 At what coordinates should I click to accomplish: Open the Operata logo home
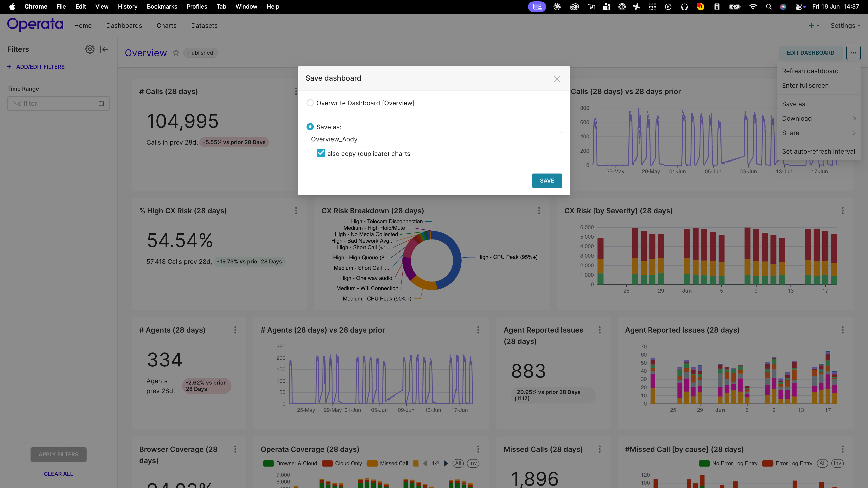[x=35, y=25]
